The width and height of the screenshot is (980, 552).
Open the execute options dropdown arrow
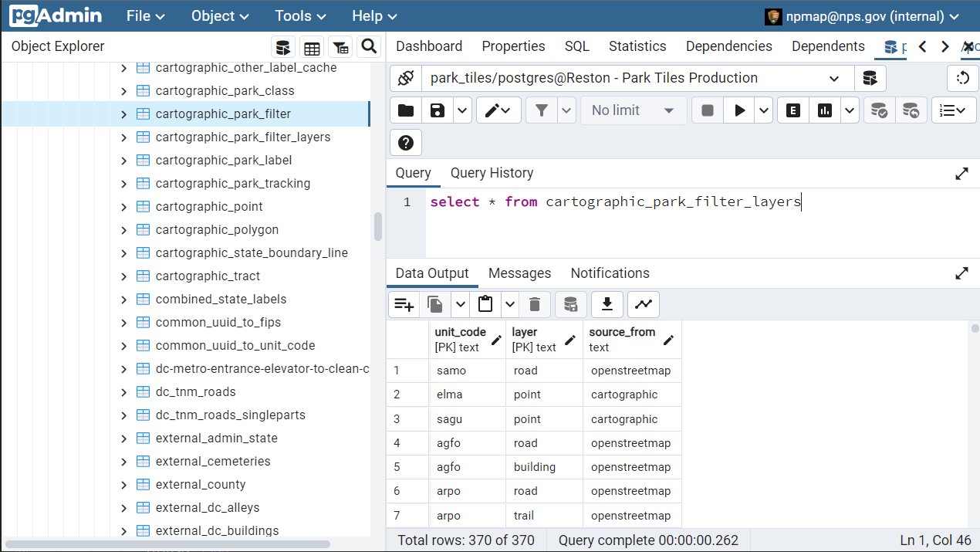click(x=764, y=110)
